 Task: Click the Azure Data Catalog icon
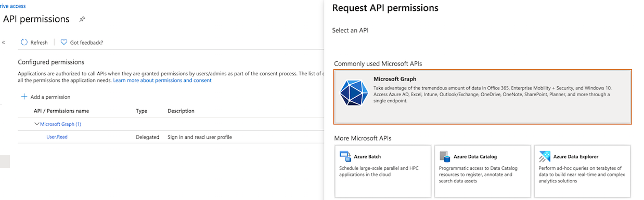(x=444, y=156)
